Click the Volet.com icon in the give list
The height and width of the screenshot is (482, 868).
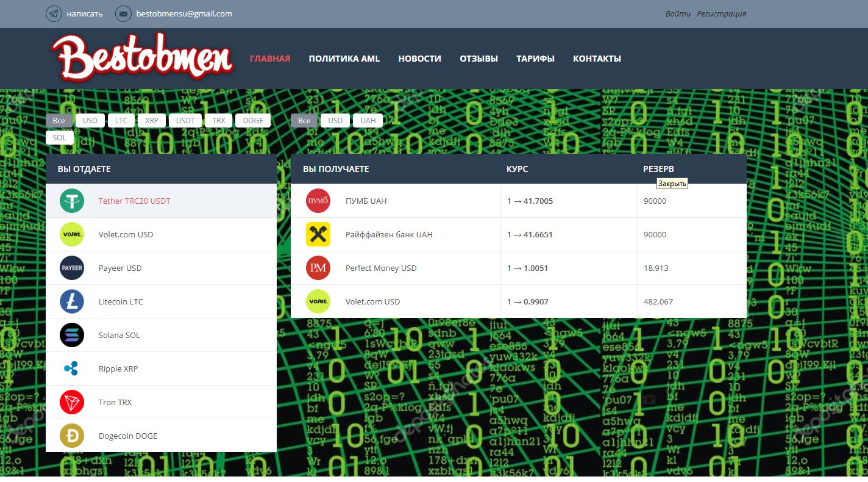[x=72, y=234]
